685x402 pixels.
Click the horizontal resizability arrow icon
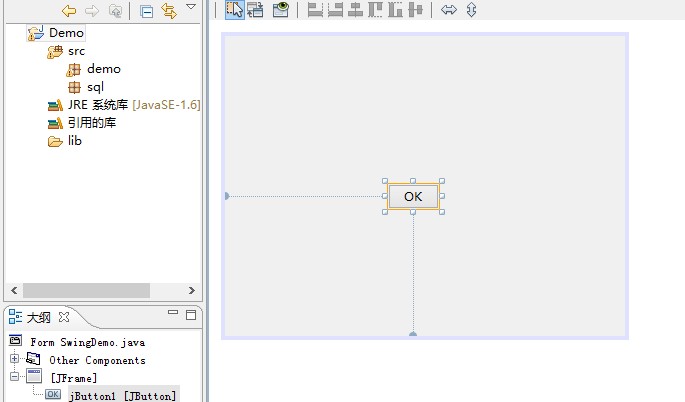449,10
